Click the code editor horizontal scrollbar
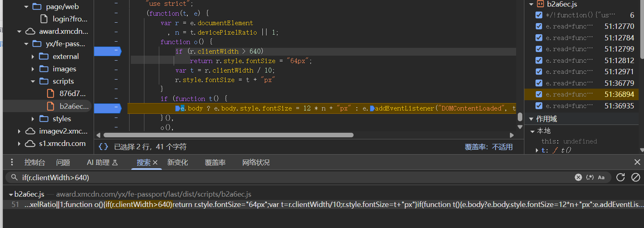This screenshot has height=228, width=644. tap(229, 135)
